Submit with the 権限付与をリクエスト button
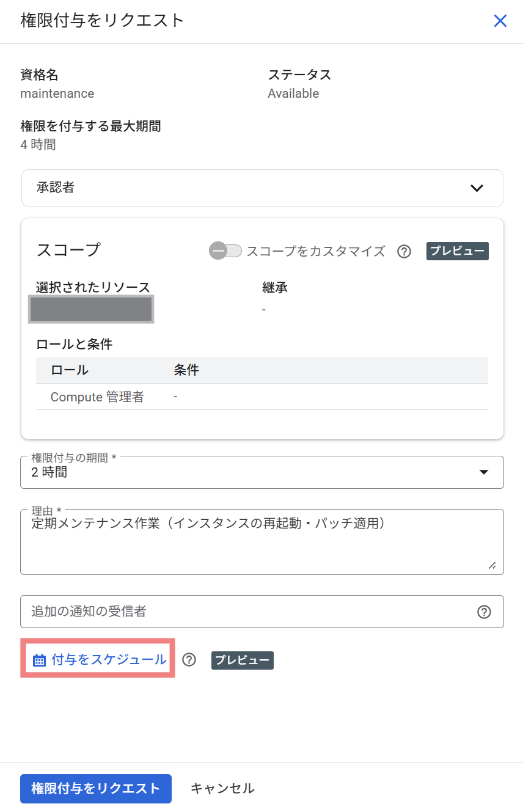Screen dimensions: 523x812 pos(95,788)
